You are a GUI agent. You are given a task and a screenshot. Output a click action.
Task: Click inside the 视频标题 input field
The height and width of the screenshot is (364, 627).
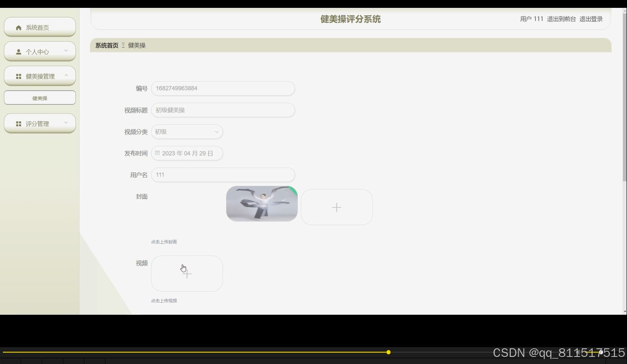(x=223, y=110)
